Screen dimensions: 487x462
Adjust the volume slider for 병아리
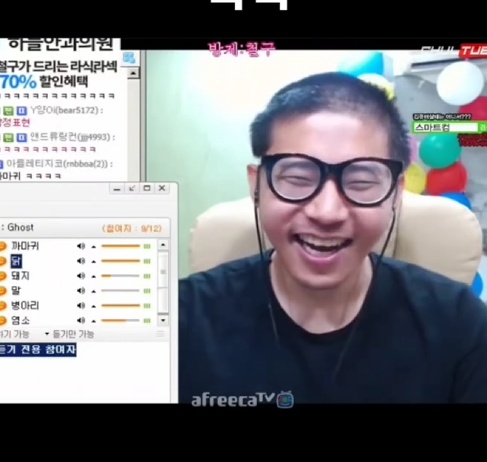(121, 306)
